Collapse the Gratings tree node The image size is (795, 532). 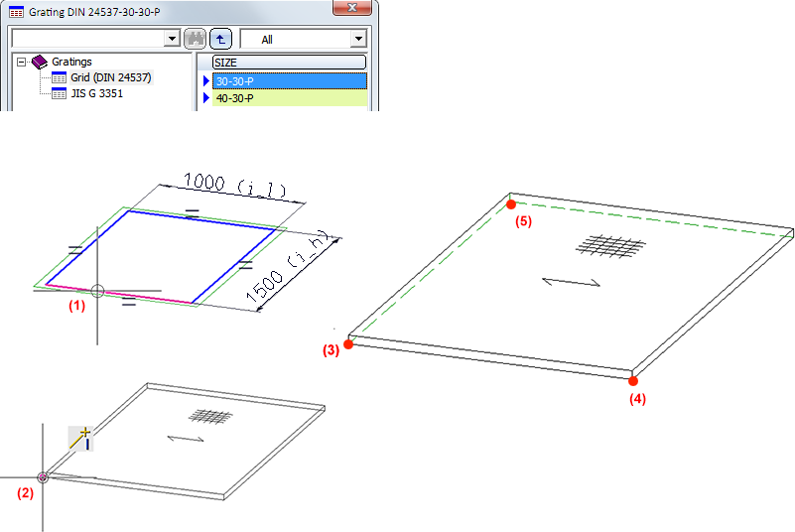21,62
